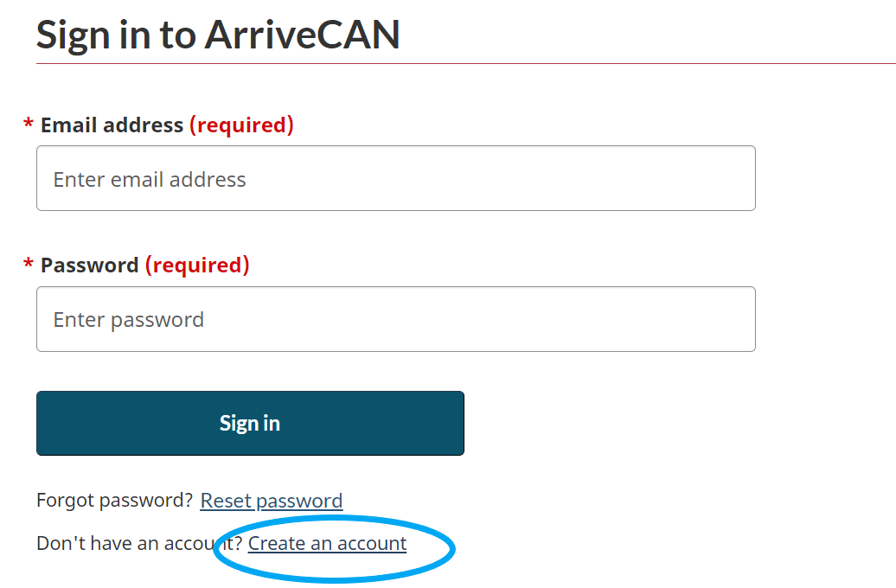Viewport: 896px width, 588px height.
Task: Click the word "ArriveCAN" in the title
Action: click(x=303, y=35)
